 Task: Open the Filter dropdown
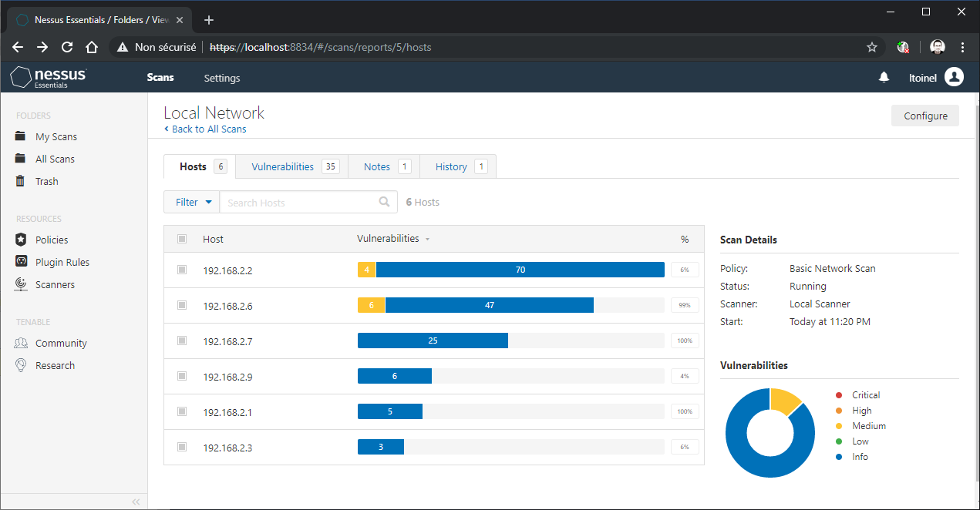tap(192, 202)
